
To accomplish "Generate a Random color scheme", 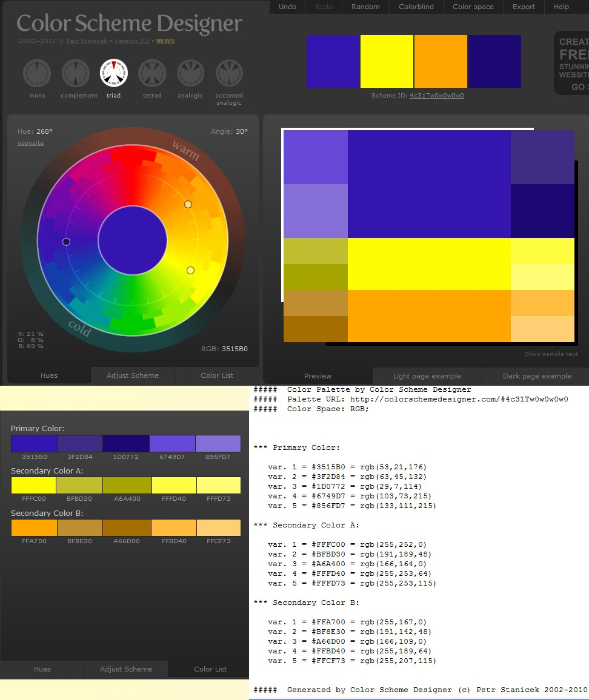I will pos(365,7).
